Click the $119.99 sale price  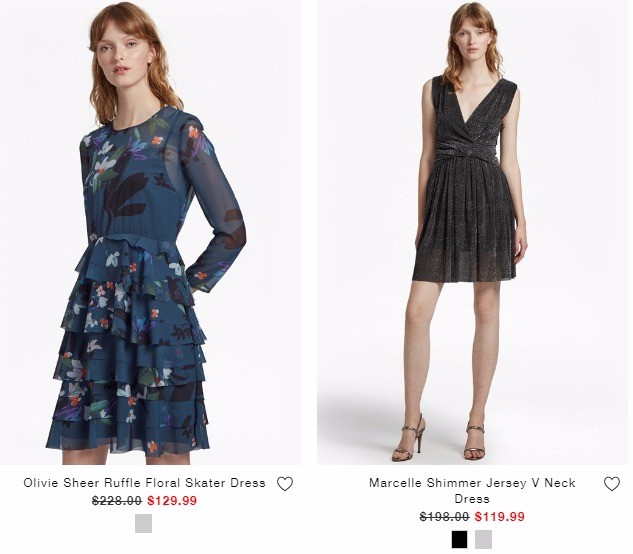click(500, 516)
